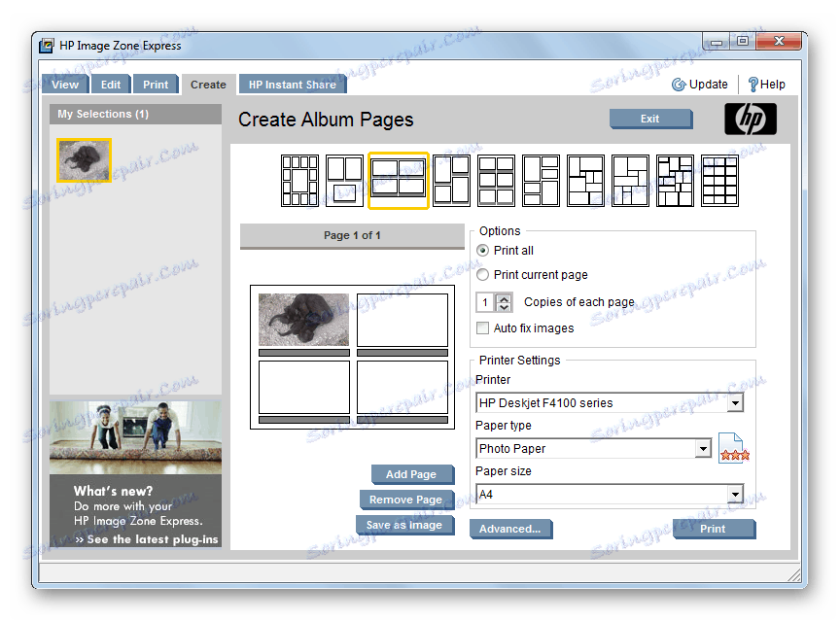Open the HP Instant Share tab
Screen dimensions: 840x621
point(292,84)
